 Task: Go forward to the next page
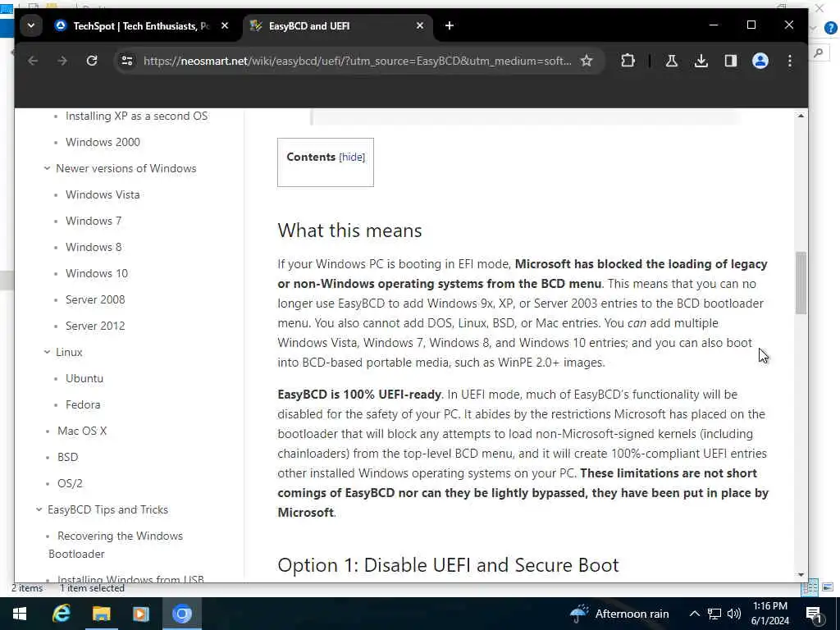[x=62, y=61]
